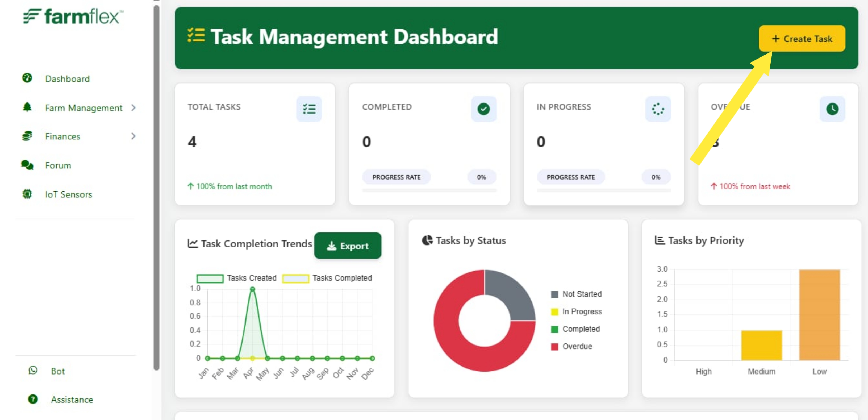Click the Create Task button
Image resolution: width=868 pixels, height=420 pixels.
click(x=802, y=38)
